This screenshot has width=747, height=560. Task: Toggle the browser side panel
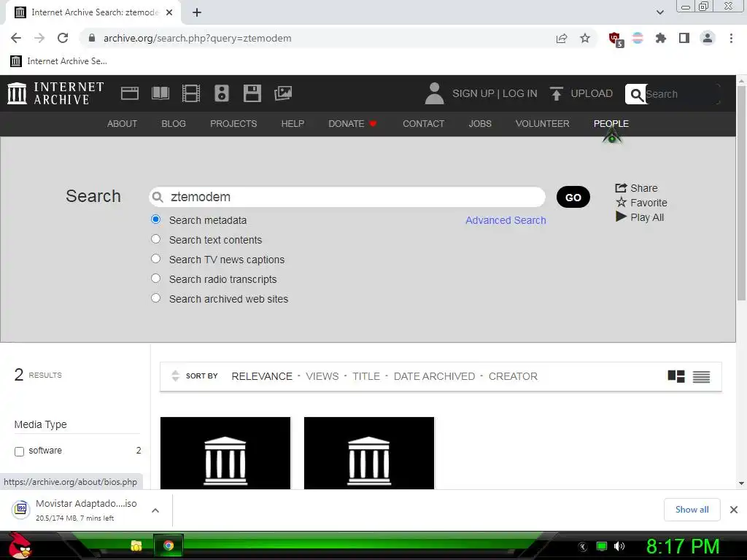684,38
